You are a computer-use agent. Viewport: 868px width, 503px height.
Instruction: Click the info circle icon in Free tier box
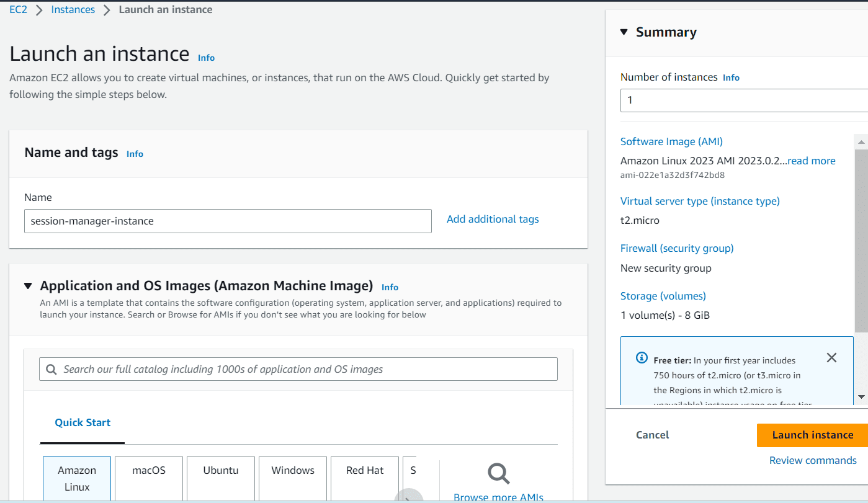click(x=642, y=358)
